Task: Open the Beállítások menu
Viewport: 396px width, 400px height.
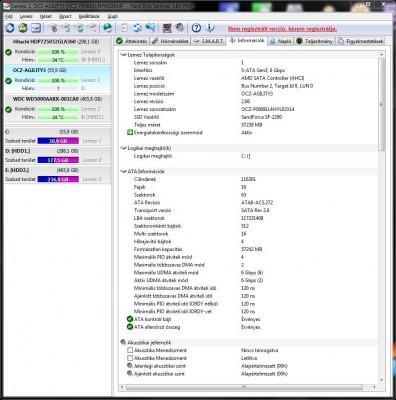Action: tap(89, 16)
